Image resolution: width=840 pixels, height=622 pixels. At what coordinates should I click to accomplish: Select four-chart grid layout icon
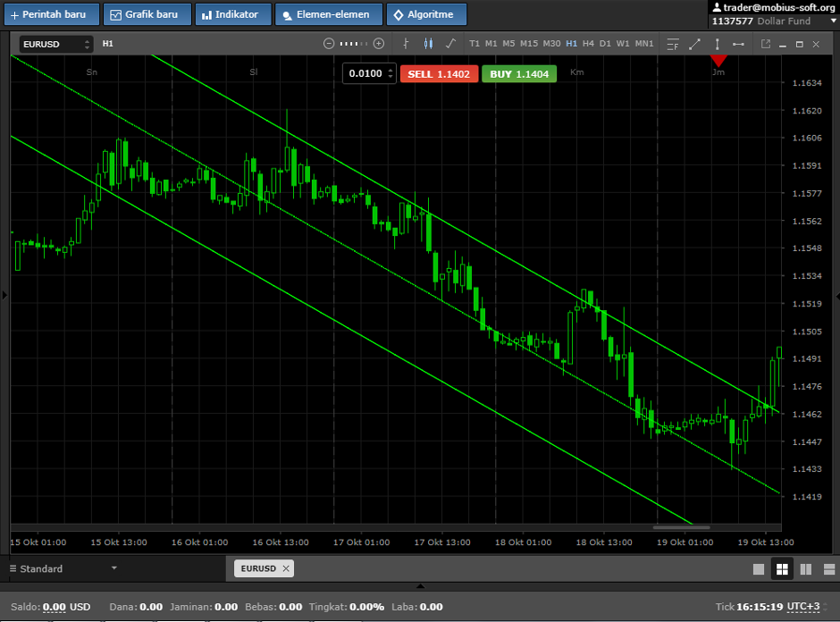(782, 569)
